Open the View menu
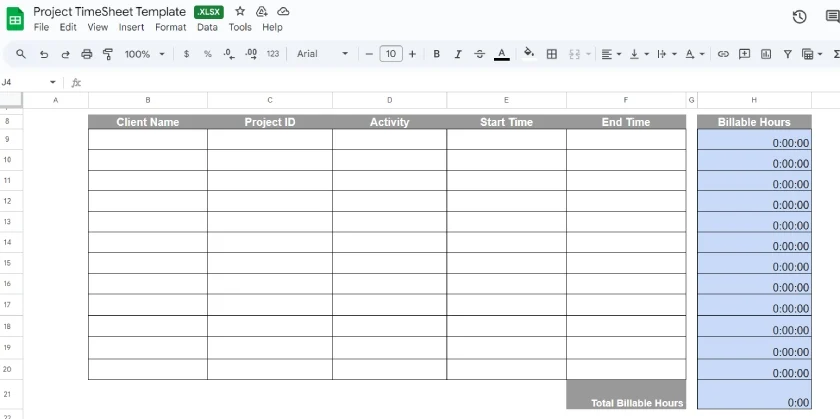 tap(98, 27)
